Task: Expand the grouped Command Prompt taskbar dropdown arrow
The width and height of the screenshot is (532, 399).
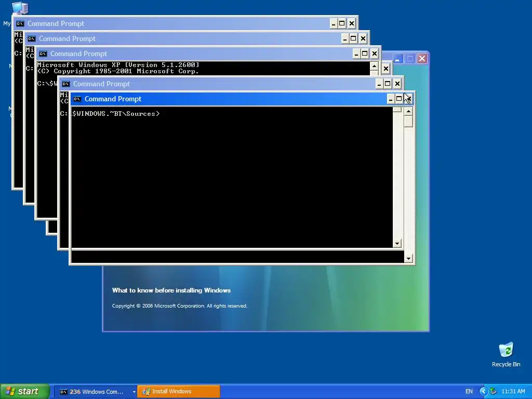Action: (134, 392)
